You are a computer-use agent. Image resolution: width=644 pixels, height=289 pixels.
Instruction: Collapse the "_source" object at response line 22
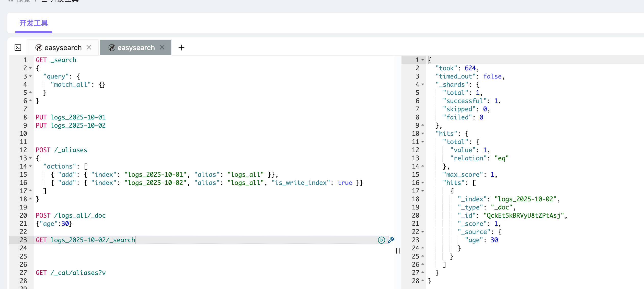(x=423, y=232)
